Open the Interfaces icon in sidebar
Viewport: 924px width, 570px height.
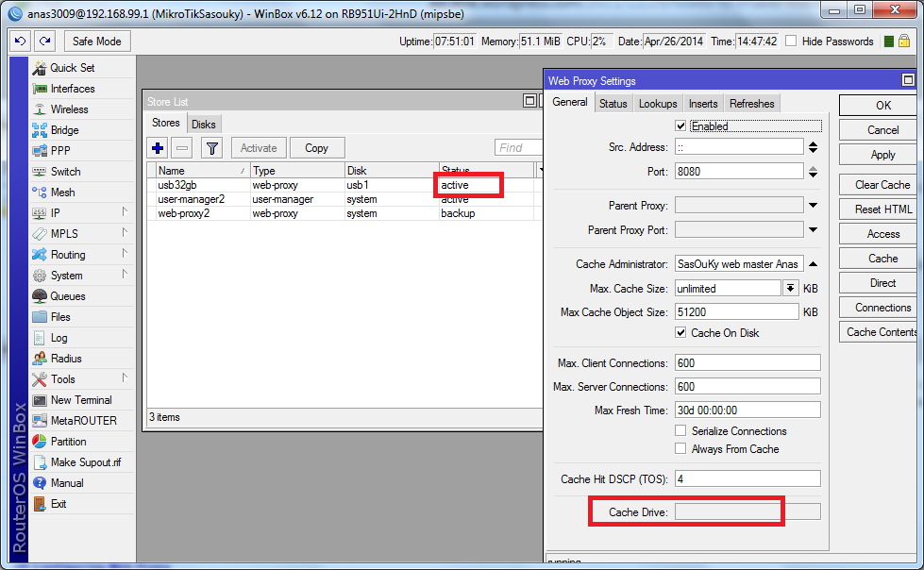point(40,89)
